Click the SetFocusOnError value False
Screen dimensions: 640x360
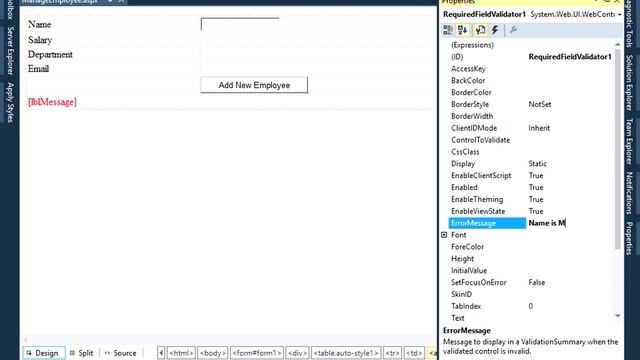pos(537,282)
